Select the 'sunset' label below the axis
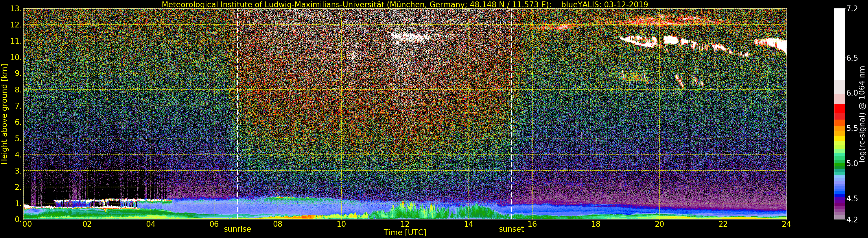This screenshot has width=868, height=238. point(511,229)
